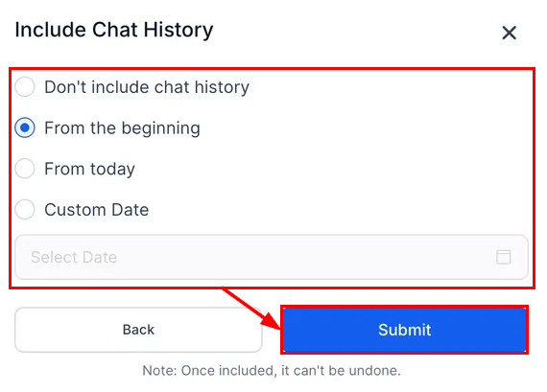The image size is (547, 392).
Task: Pick the "Custom Date" radio button
Action: point(25,209)
